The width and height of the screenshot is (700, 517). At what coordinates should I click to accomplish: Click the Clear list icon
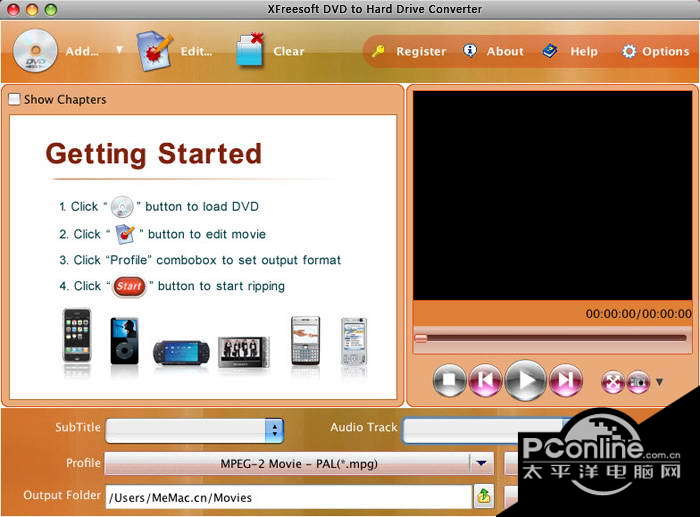pyautogui.click(x=250, y=50)
